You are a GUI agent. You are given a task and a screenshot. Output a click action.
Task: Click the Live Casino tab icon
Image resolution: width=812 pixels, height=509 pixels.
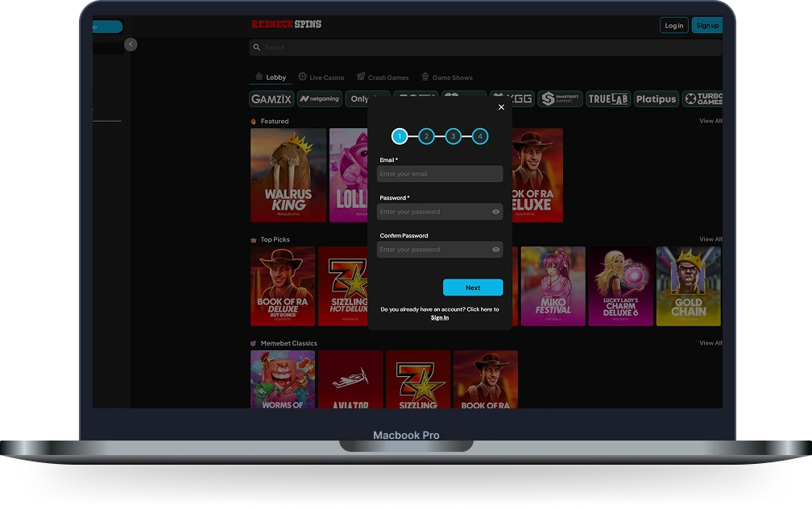coord(302,77)
